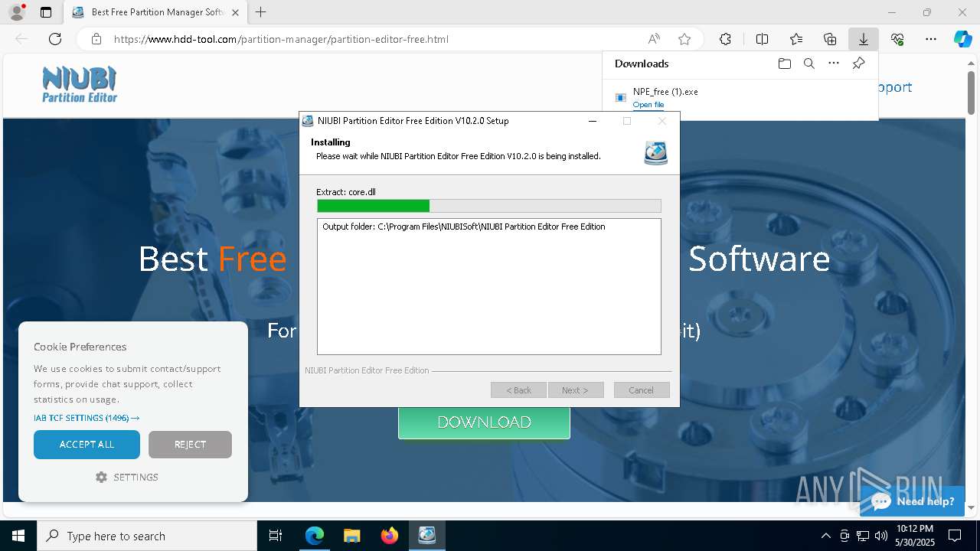
Task: Launch Microsoft Edge from taskbar
Action: pos(315,536)
